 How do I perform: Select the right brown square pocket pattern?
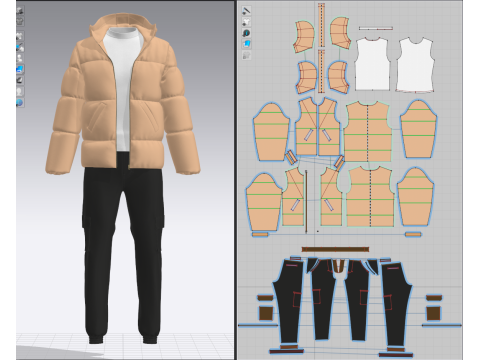433,314
